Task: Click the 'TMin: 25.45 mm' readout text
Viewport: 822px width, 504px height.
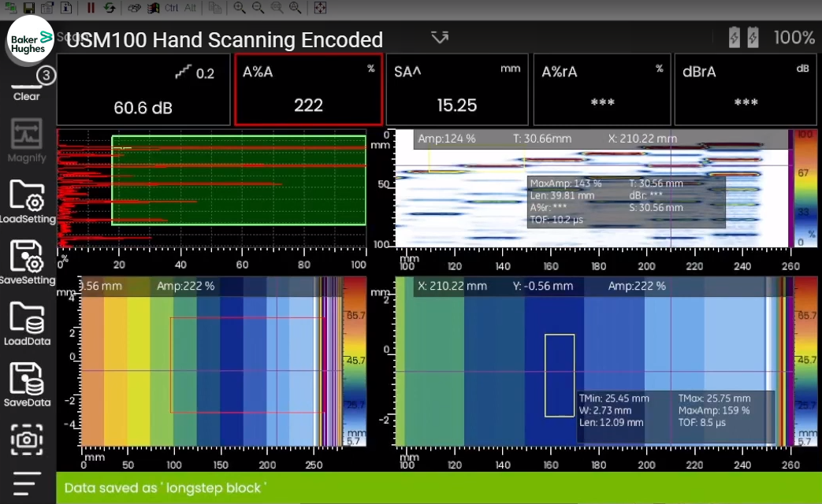Action: click(x=614, y=398)
